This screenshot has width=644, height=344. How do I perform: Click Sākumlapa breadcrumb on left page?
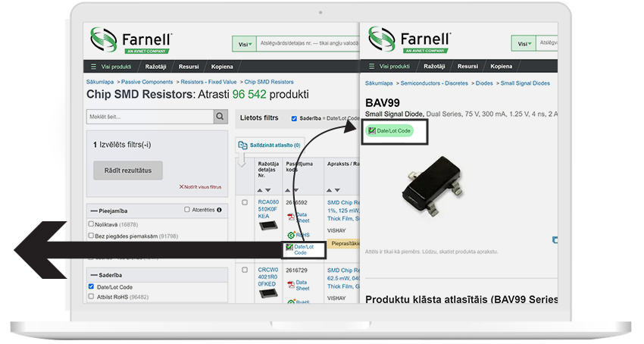click(x=100, y=82)
